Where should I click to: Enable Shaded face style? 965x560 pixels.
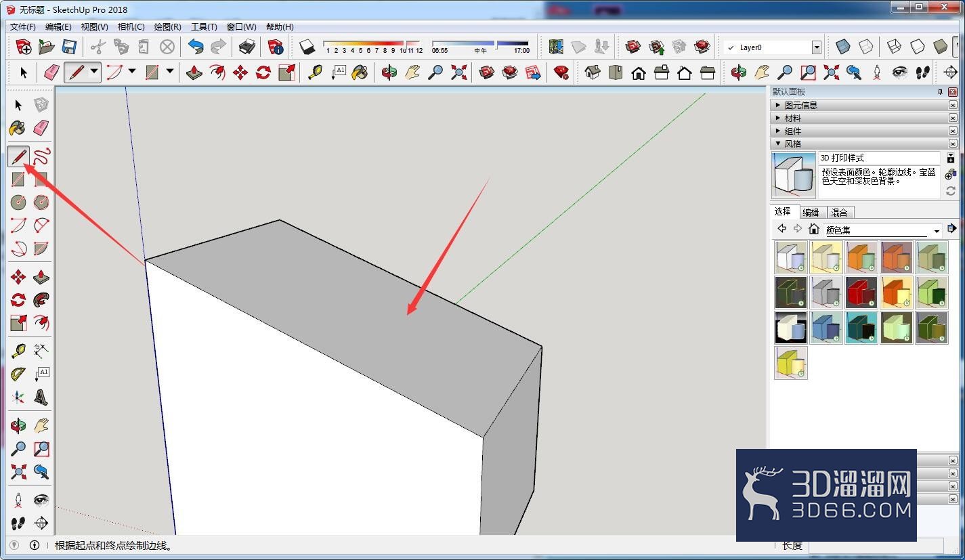pyautogui.click(x=940, y=47)
